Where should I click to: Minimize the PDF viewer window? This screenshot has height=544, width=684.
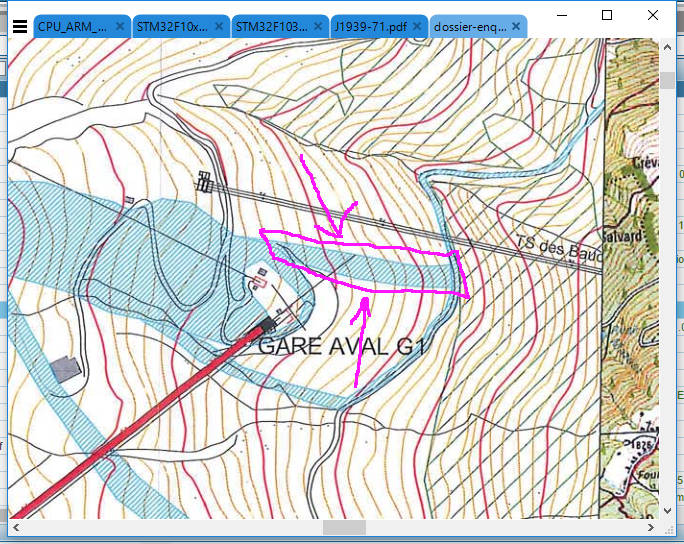(x=561, y=15)
